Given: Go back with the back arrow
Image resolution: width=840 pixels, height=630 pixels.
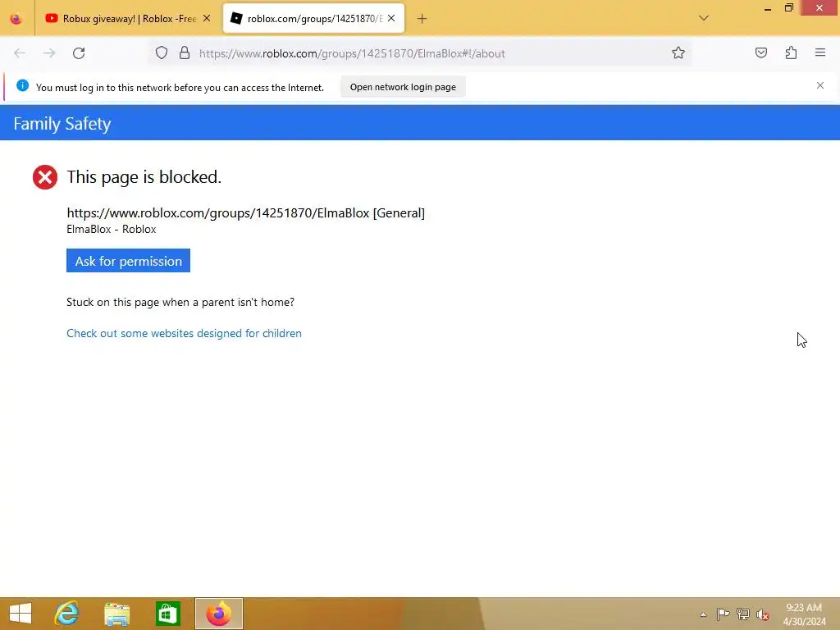Looking at the screenshot, I should click(20, 53).
